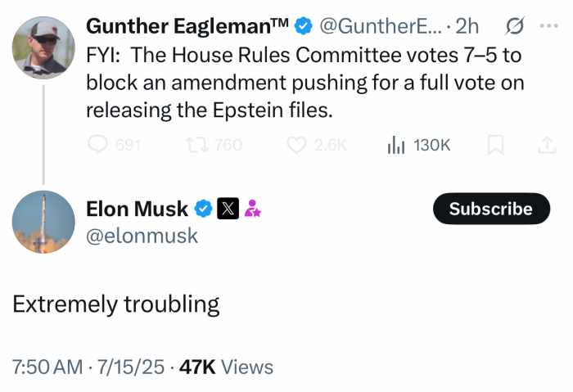Open Elon Musk's rocket profile picture

point(43,222)
